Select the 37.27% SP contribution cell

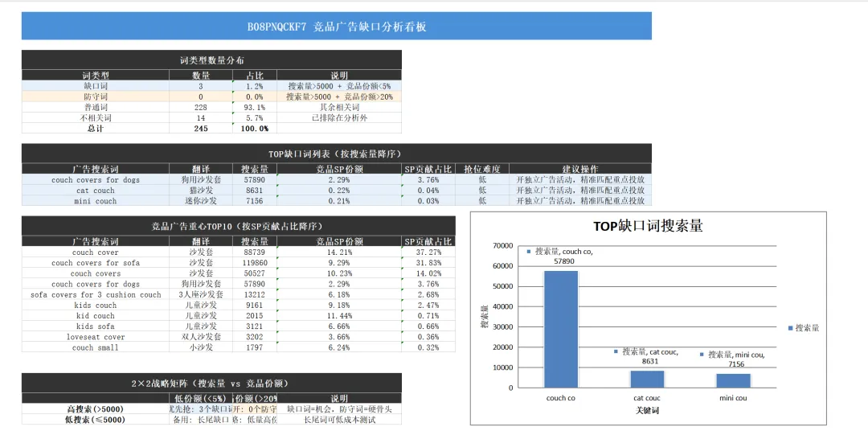tap(428, 252)
